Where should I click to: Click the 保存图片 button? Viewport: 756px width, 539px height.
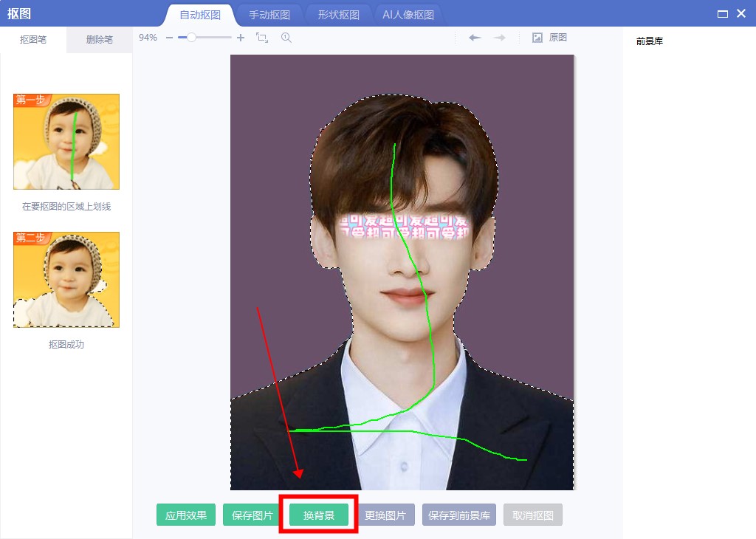click(252, 515)
